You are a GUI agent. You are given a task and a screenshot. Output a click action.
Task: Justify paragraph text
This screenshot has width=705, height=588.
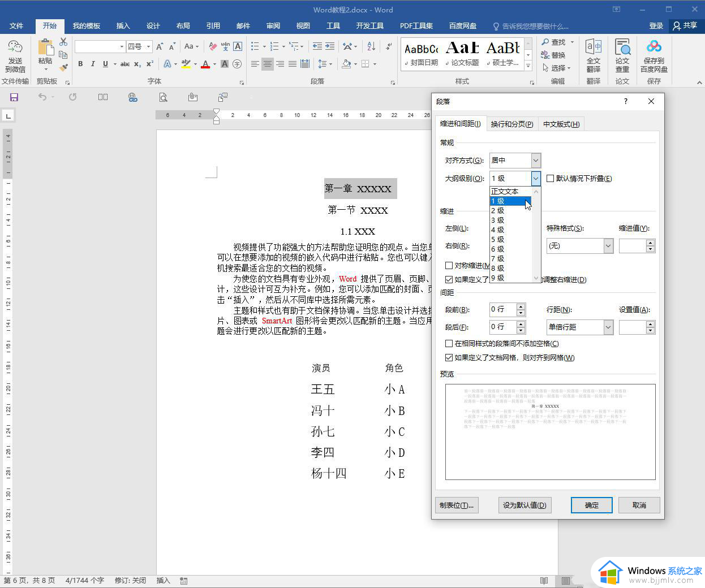pos(293,64)
